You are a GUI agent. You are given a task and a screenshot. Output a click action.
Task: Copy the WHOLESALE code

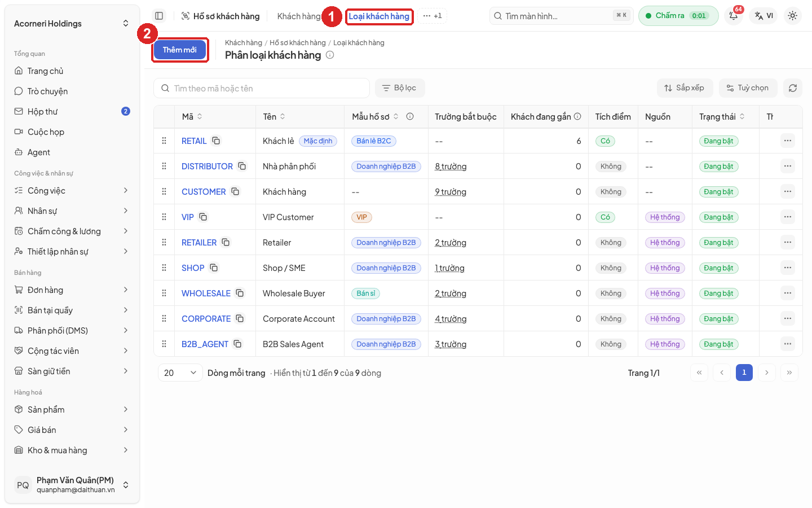click(x=240, y=293)
